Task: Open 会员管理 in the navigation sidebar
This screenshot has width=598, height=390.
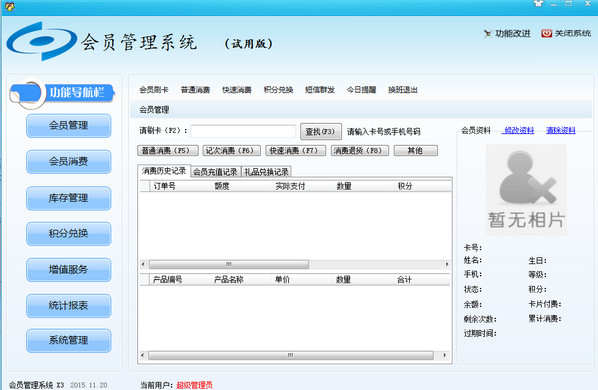Action: pyautogui.click(x=69, y=125)
